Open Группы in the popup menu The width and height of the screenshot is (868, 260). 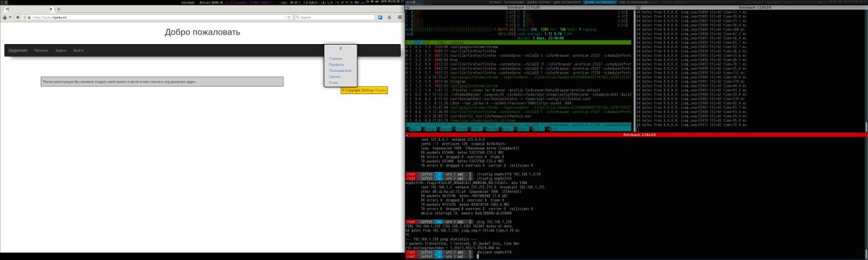pyautogui.click(x=335, y=77)
